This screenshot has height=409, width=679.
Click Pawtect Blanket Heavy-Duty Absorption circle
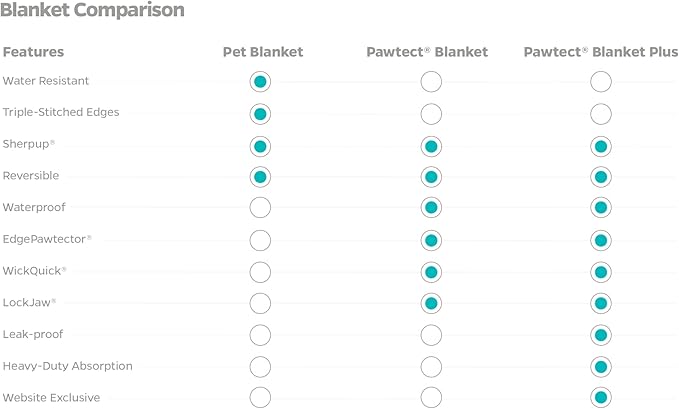pyautogui.click(x=431, y=366)
